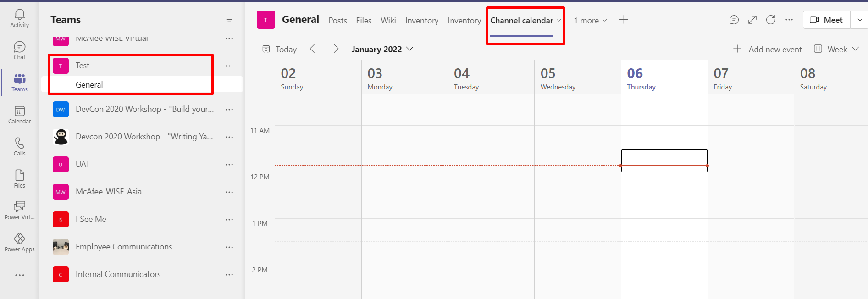868x299 pixels.
Task: Open the channel conversation panel icon
Action: 734,20
